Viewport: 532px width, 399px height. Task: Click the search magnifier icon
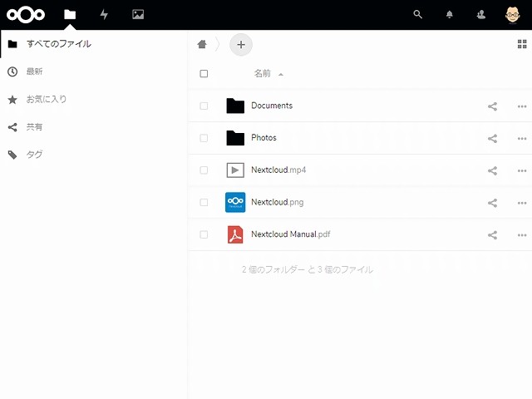[x=417, y=14]
